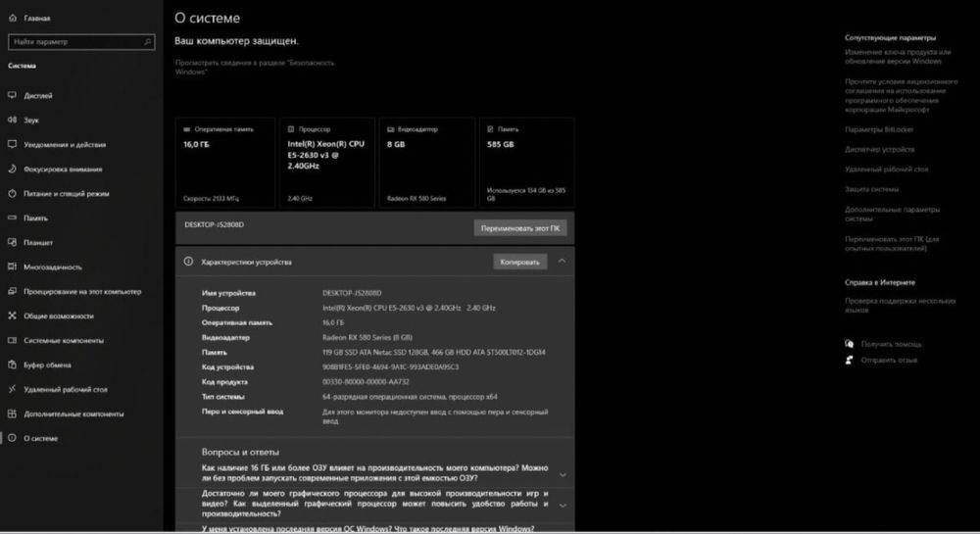Viewport: 980px width, 534px height.
Task: Expand question about 16 ГБ ОЗУ
Action: tap(563, 474)
